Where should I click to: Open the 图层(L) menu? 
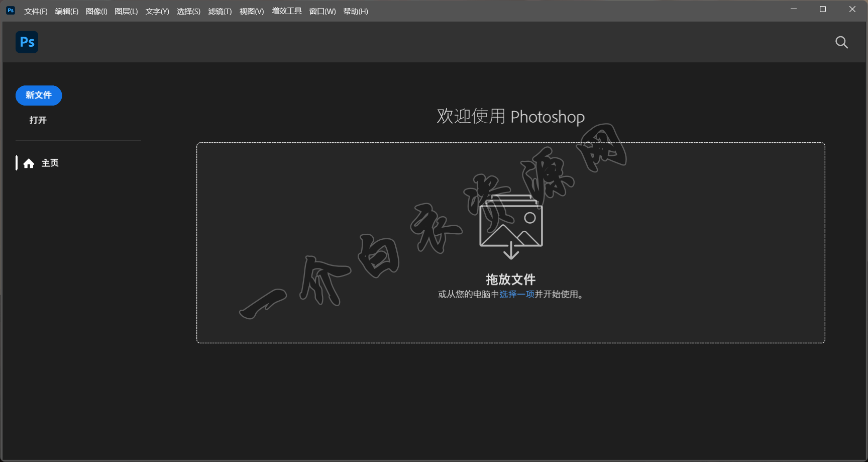[x=126, y=12]
